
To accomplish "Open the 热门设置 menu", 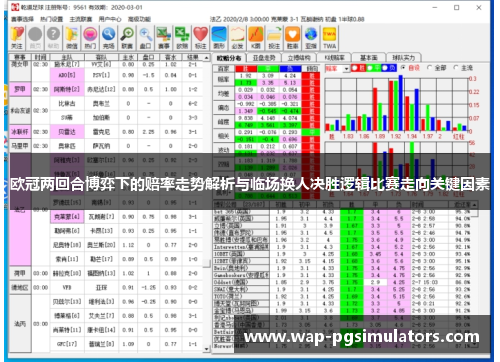I will pos(52,19).
